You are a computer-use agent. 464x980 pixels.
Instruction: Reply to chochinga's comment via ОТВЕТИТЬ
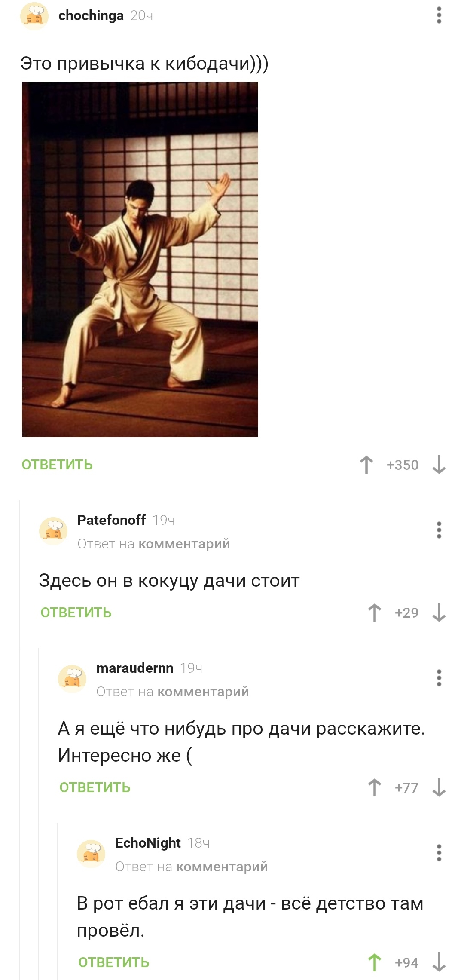(x=57, y=465)
